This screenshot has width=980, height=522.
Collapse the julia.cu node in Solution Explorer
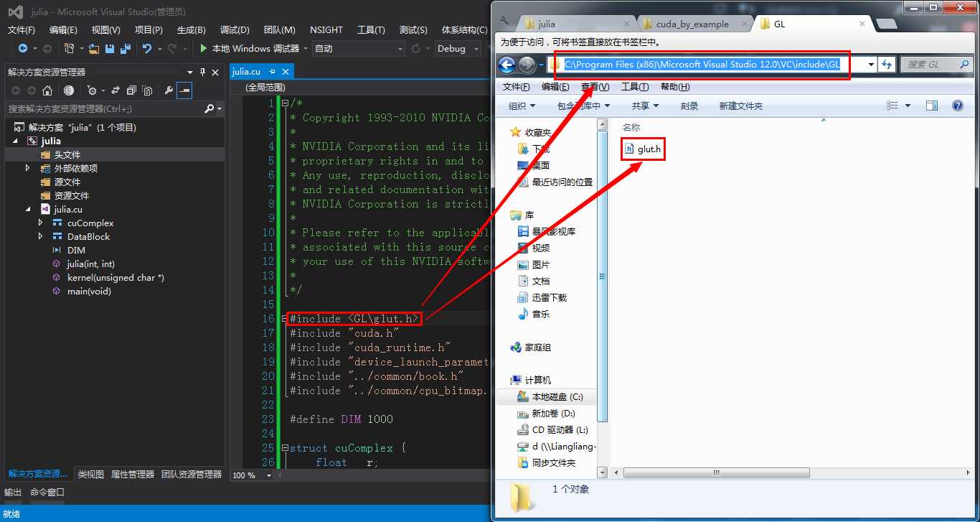pos(28,209)
